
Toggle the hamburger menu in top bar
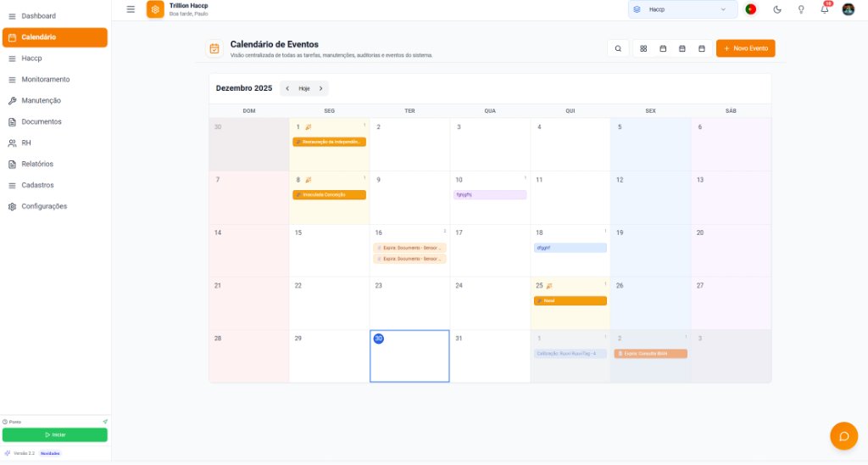coord(131,9)
